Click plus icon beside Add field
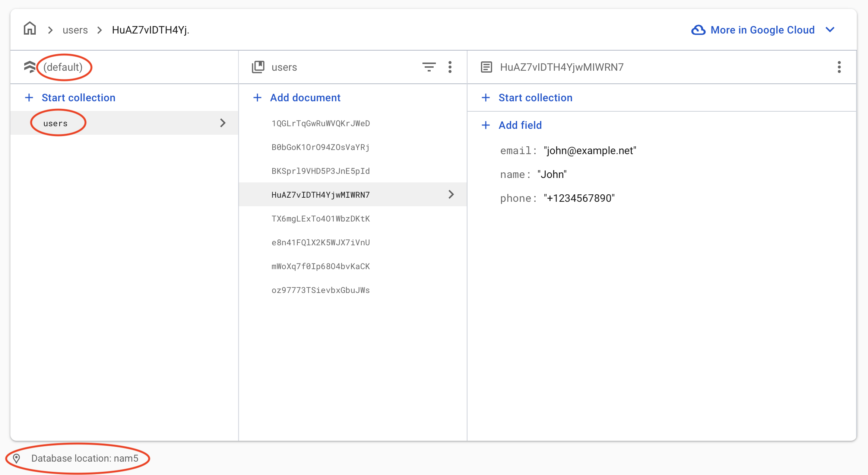The width and height of the screenshot is (868, 475). click(x=486, y=125)
